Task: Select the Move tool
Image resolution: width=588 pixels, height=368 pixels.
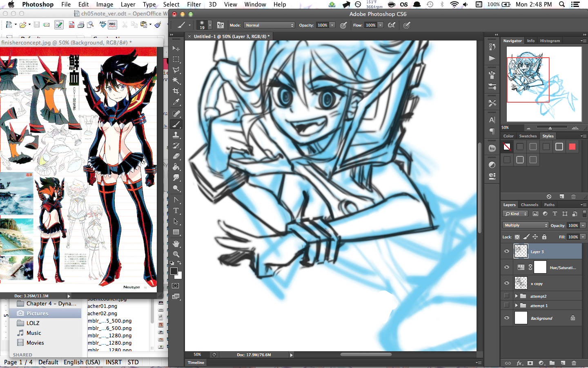Action: pyautogui.click(x=176, y=48)
